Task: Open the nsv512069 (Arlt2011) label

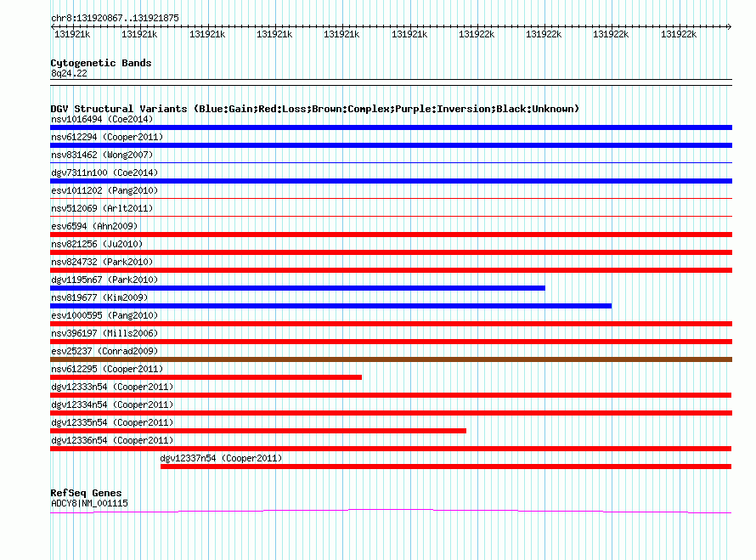Action: coord(102,208)
